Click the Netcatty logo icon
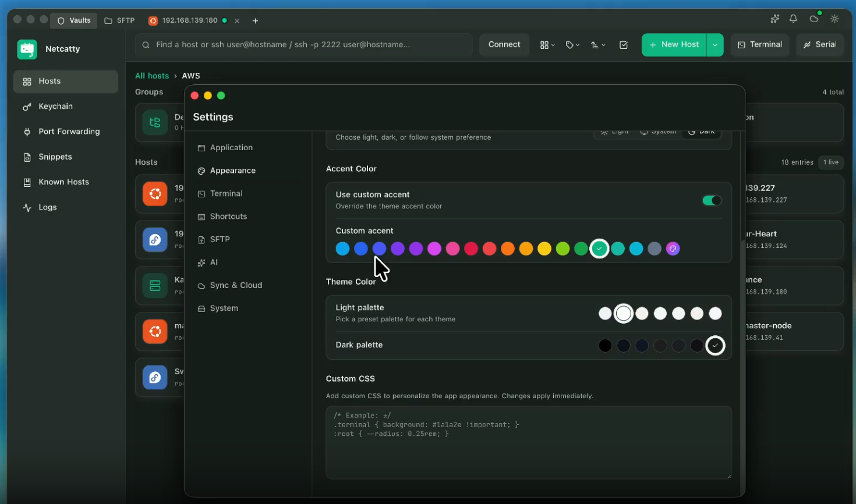This screenshot has width=856, height=504. [x=27, y=49]
